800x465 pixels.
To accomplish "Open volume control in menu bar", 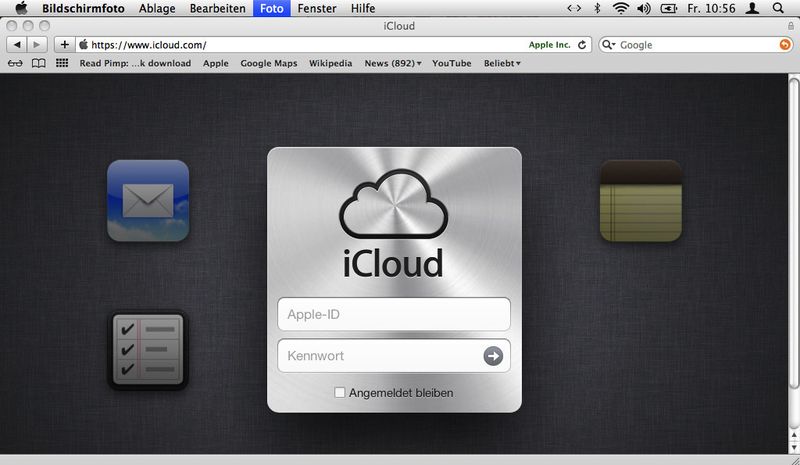I will (x=644, y=8).
